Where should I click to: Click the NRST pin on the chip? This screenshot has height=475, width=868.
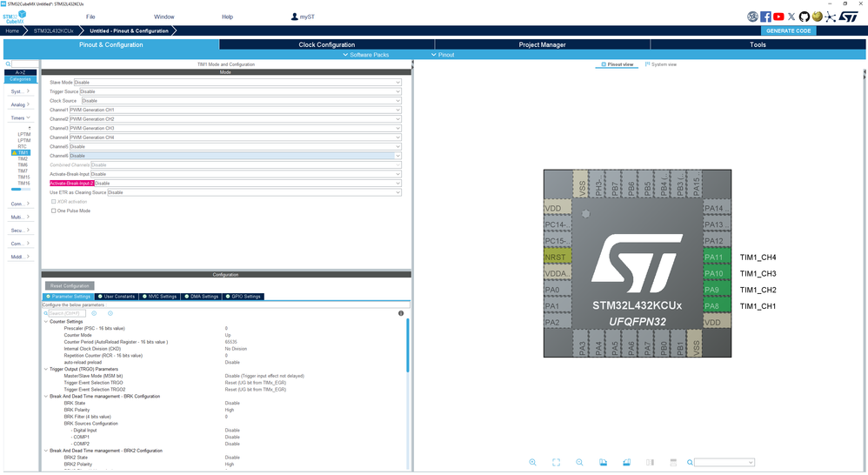558,257
